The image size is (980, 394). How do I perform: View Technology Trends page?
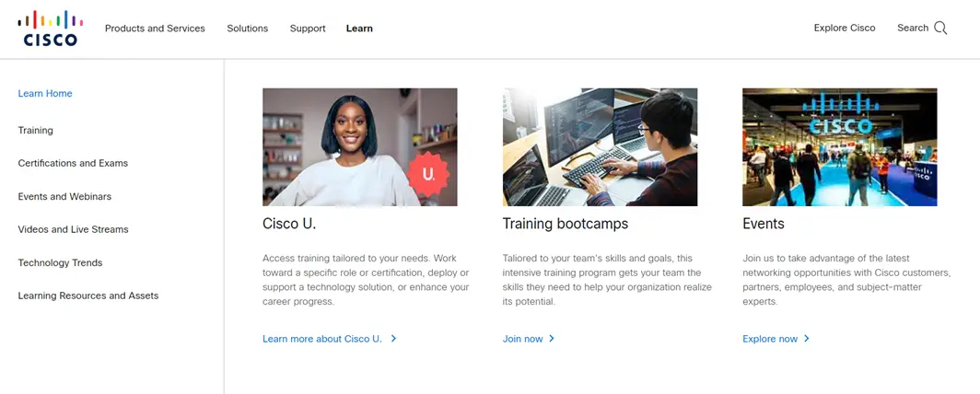60,263
